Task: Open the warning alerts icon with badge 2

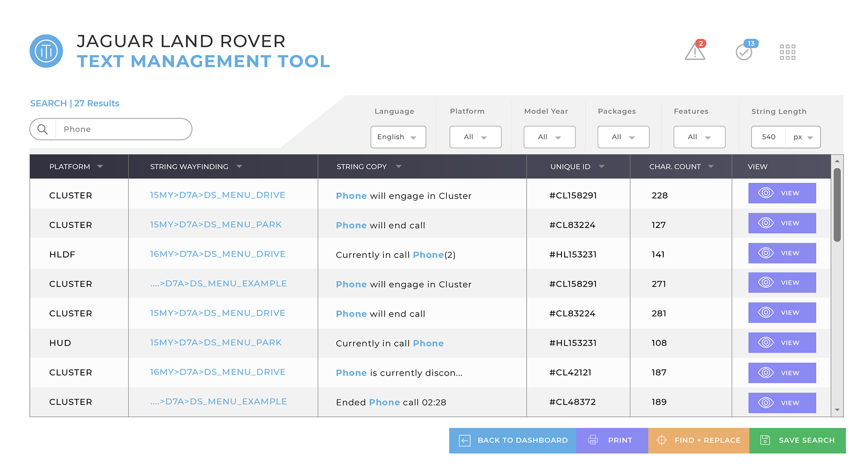Action: (x=695, y=50)
